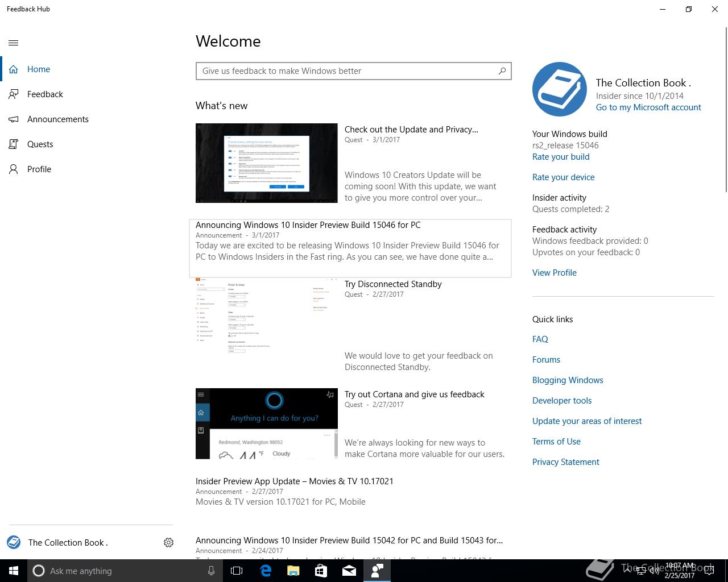Click 'Quests completed: 2' text
Screen dimensions: 728x582
coord(571,209)
